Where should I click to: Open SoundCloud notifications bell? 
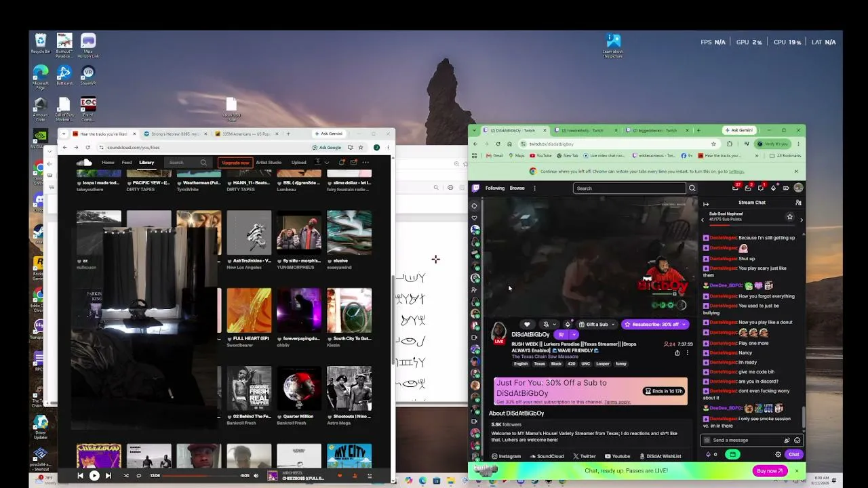click(342, 163)
